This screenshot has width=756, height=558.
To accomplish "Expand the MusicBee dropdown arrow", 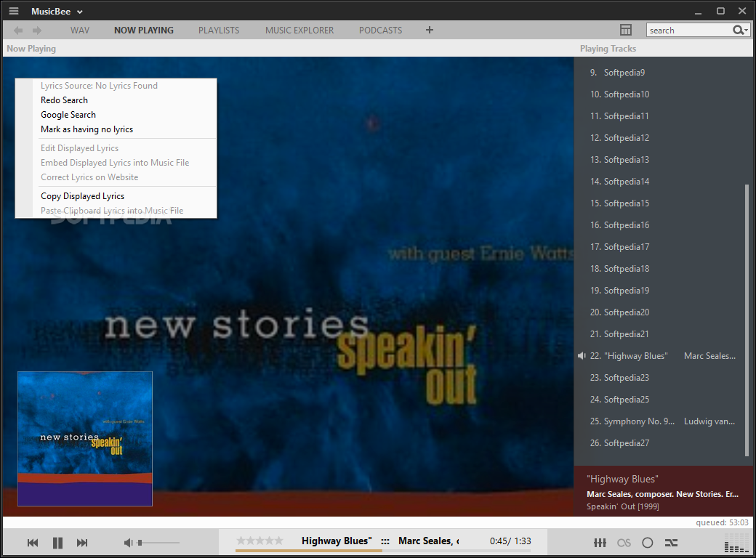I will pyautogui.click(x=79, y=12).
